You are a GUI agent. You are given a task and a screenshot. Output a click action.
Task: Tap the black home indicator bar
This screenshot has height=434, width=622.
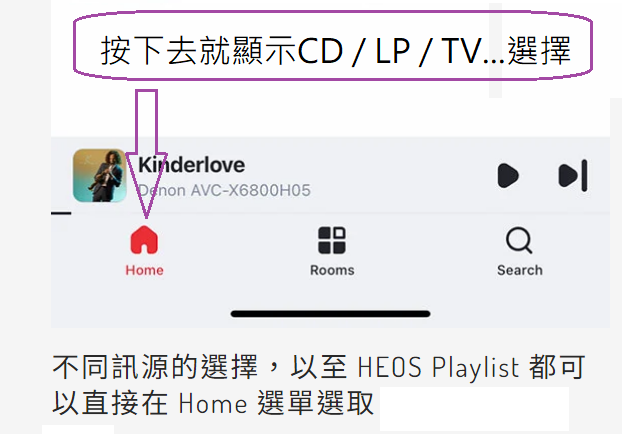(x=330, y=314)
